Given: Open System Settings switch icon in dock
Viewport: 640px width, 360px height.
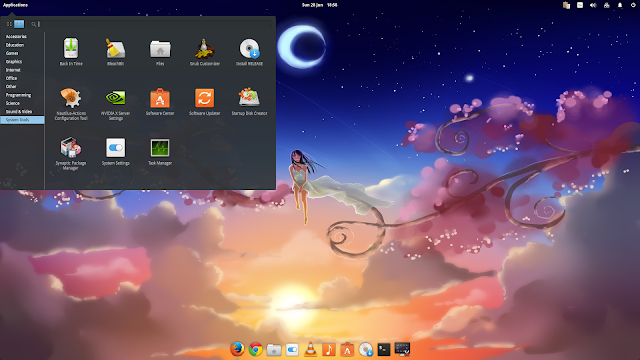Looking at the screenshot, I should point(292,349).
